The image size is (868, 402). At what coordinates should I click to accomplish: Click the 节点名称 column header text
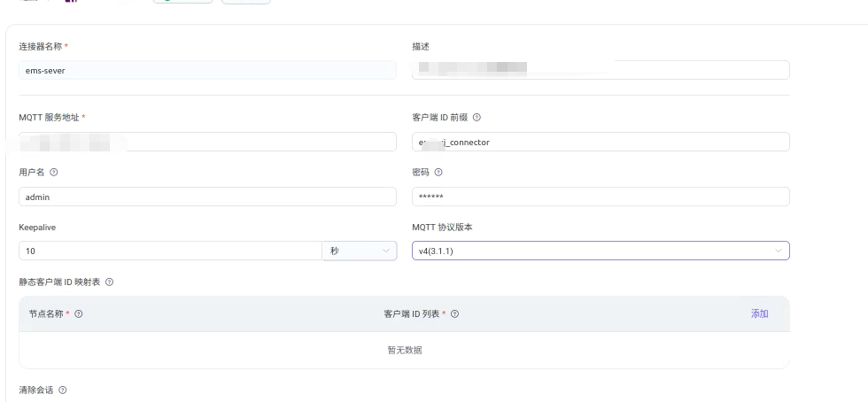point(46,314)
